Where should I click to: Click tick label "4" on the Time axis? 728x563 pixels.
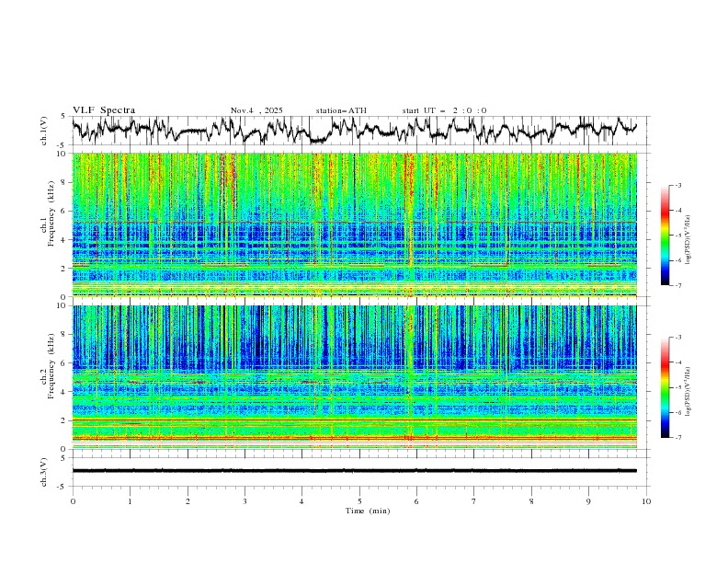(302, 501)
